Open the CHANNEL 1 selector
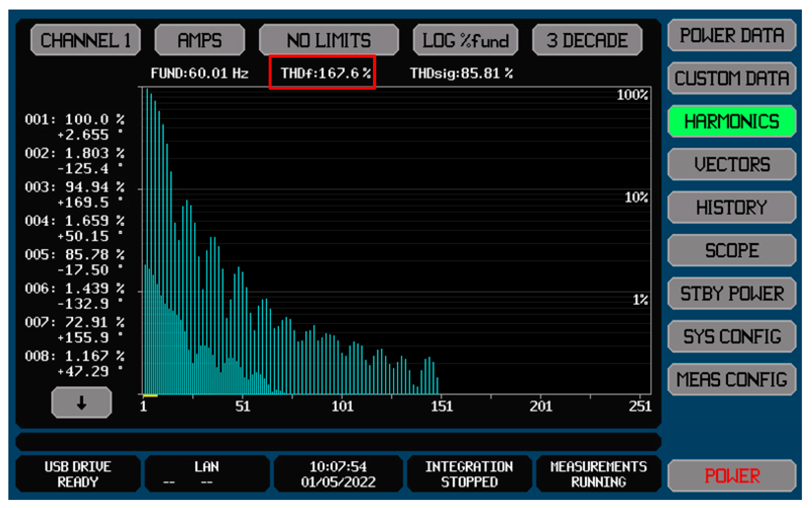This screenshot has height=508, width=812. click(85, 40)
